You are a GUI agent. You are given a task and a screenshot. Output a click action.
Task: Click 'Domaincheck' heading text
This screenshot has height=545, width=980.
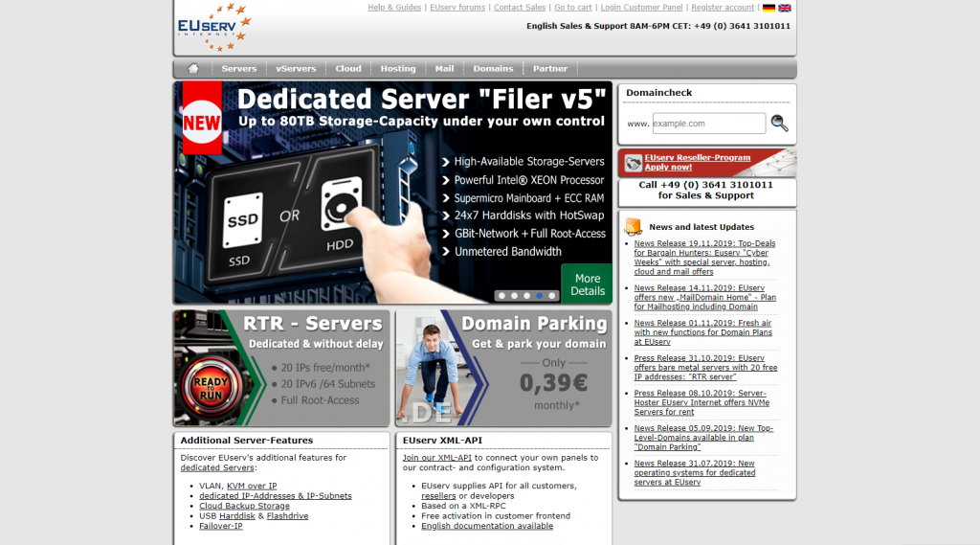pos(658,93)
